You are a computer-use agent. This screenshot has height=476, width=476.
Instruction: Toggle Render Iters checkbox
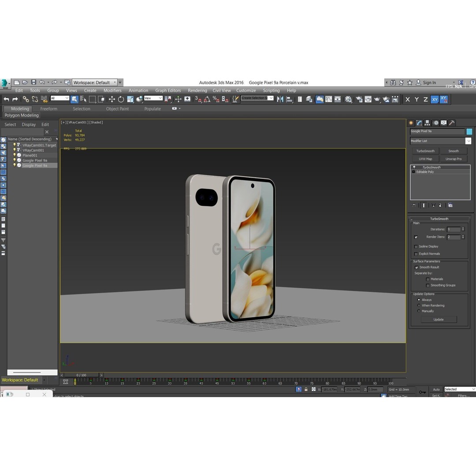(x=416, y=237)
